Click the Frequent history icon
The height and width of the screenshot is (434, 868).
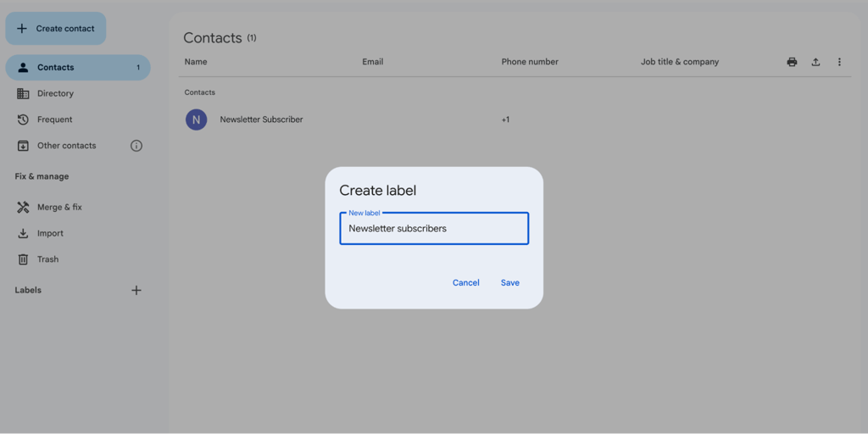tap(23, 120)
